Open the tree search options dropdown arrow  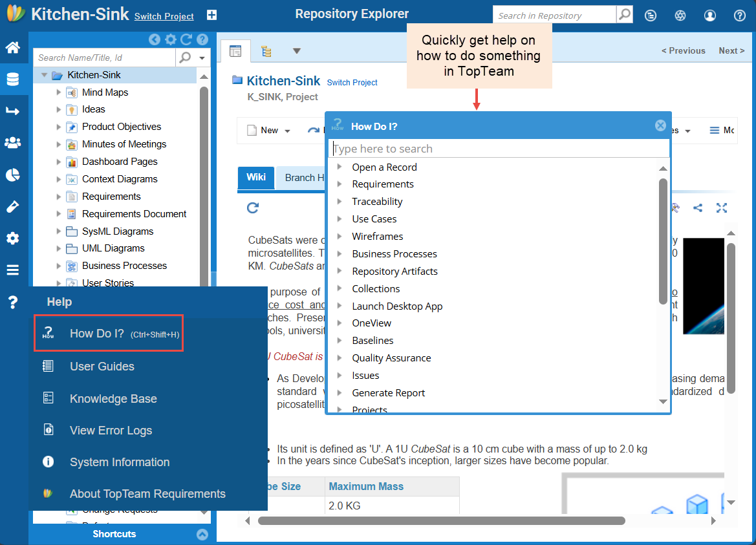point(202,58)
